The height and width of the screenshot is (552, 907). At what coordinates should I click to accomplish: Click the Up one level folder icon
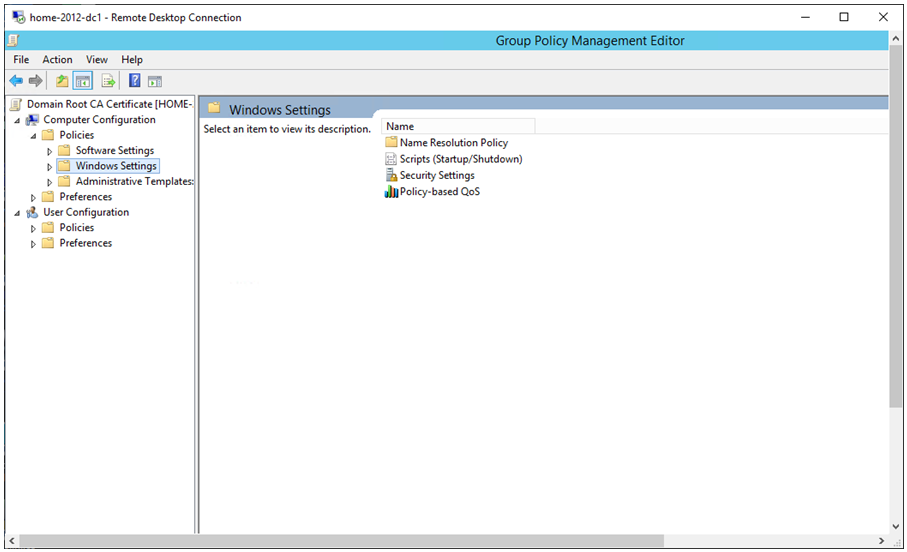62,81
